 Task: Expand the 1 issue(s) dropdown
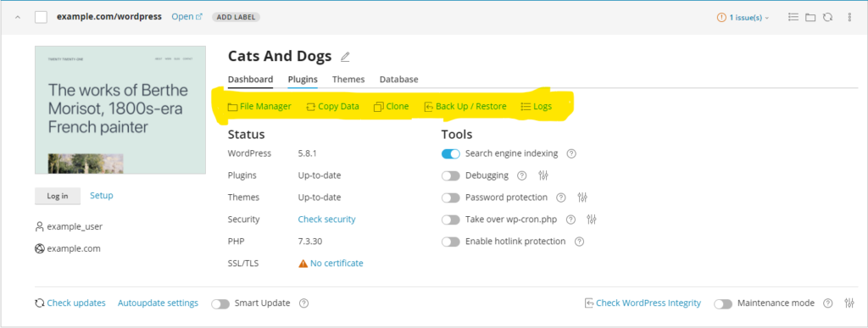[743, 18]
